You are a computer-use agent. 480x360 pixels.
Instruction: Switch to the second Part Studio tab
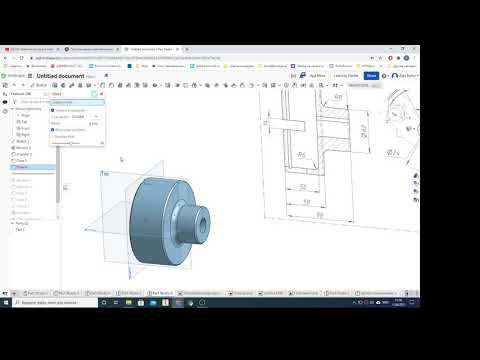[x=67, y=293]
